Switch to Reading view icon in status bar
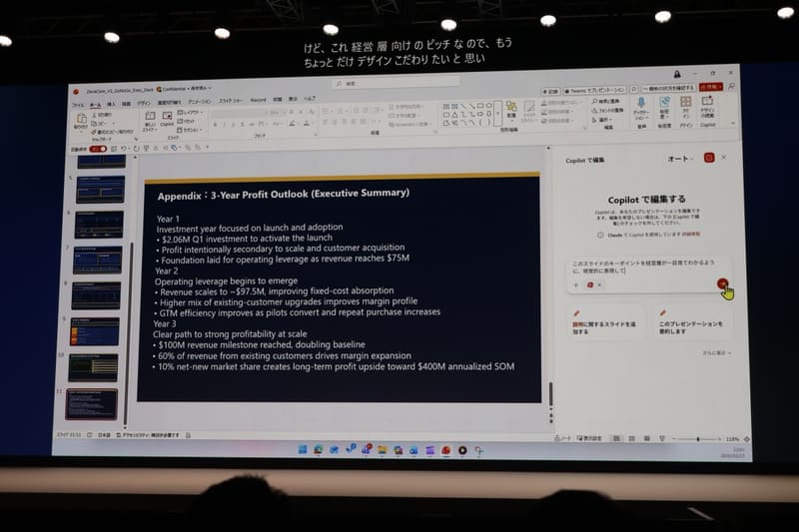 click(646, 438)
